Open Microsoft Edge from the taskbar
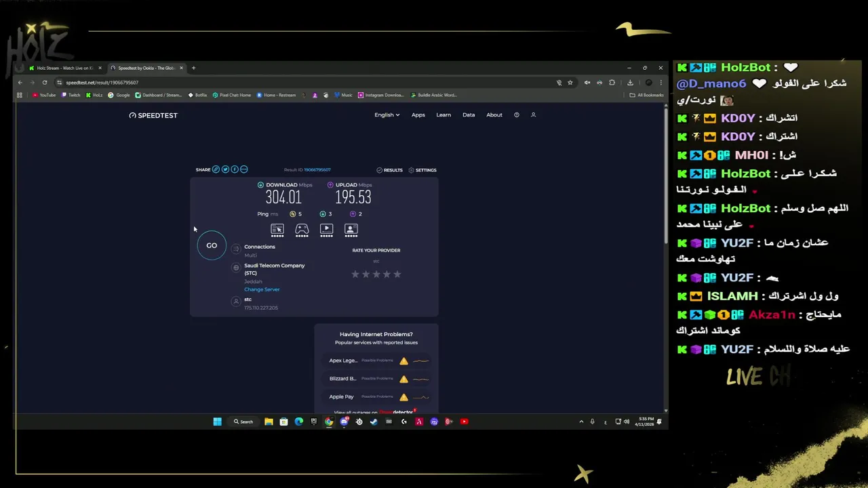The height and width of the screenshot is (488, 868). coord(299,422)
